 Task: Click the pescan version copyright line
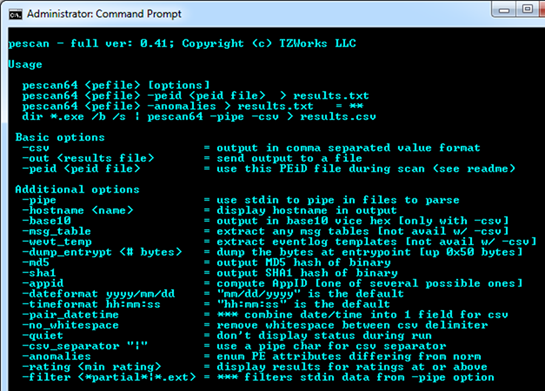pyautogui.click(x=182, y=43)
